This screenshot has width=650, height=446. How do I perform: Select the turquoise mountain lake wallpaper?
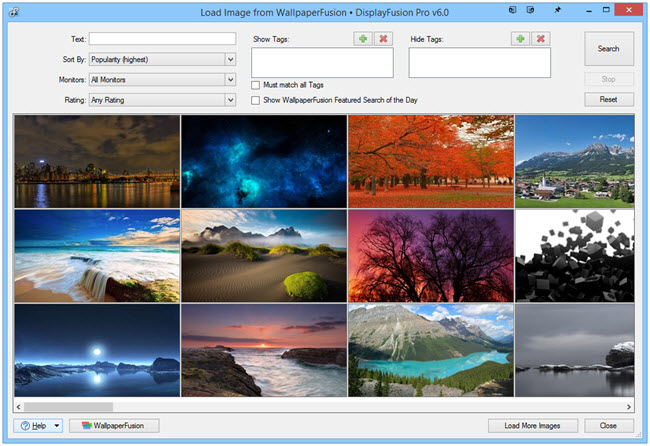tap(431, 350)
